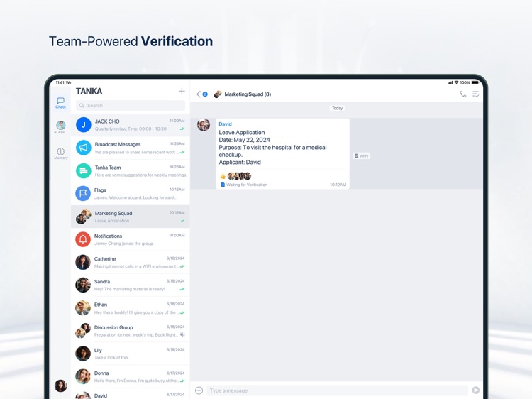532x399 pixels.
Task: Click the 'Take a look at this.' preview
Action: pyautogui.click(x=111, y=358)
